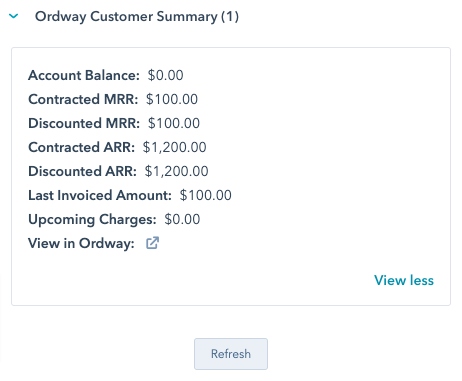Select the Upcoming Charges $0.00 value
This screenshot has width=462, height=381.
coord(182,219)
